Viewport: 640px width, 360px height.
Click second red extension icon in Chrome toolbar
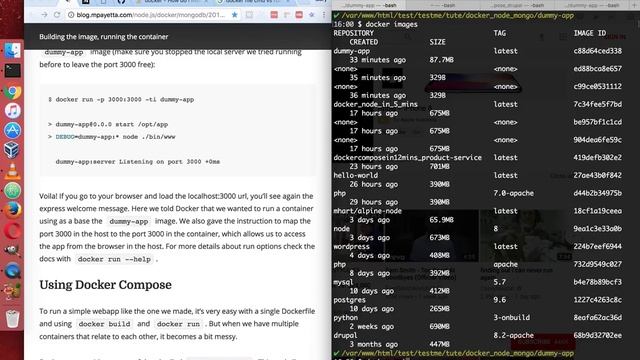pos(299,15)
